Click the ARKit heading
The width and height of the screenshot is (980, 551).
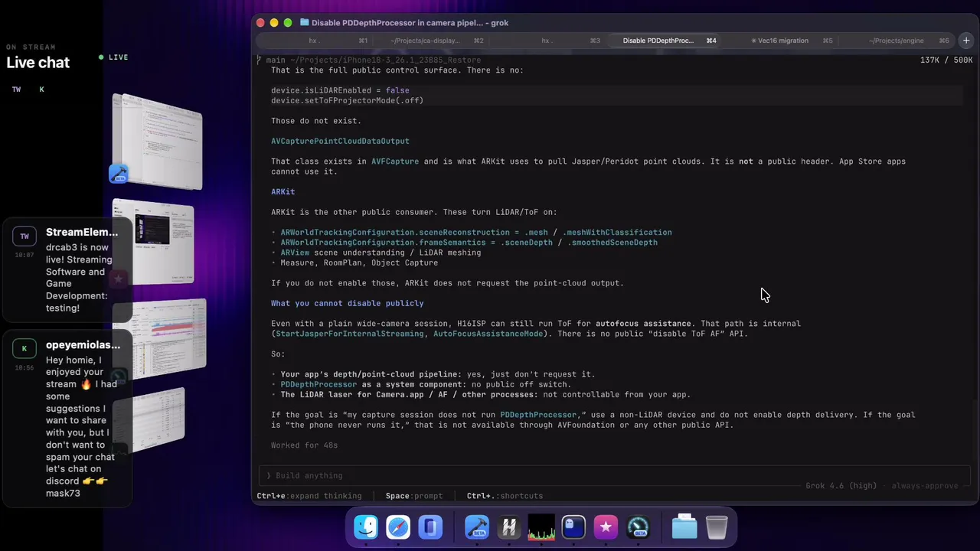[x=283, y=192]
